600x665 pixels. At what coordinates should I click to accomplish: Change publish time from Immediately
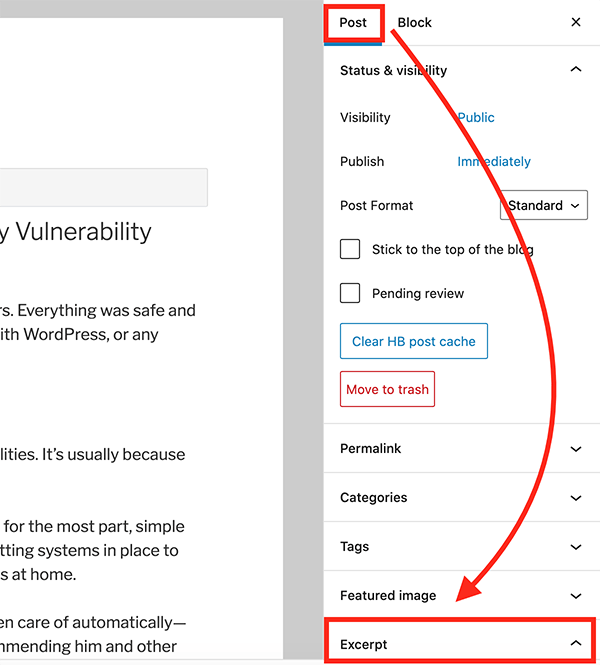pyautogui.click(x=494, y=161)
